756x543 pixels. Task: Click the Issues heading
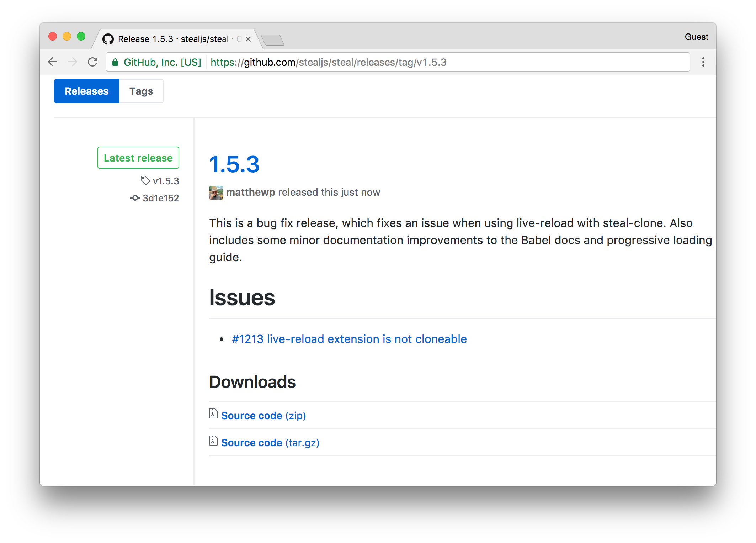[242, 297]
